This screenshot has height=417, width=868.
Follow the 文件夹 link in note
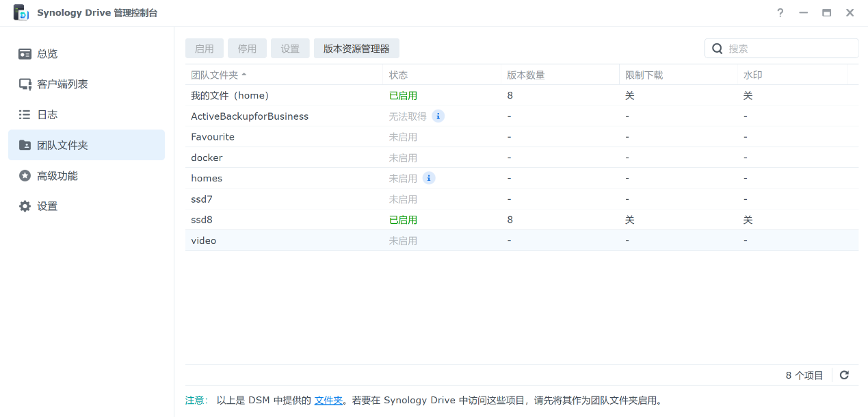328,401
